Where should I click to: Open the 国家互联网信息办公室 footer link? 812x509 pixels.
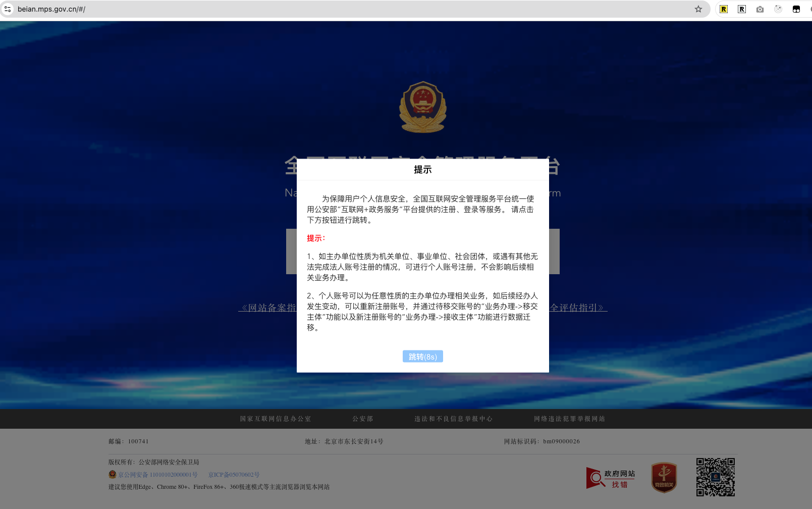(x=275, y=419)
